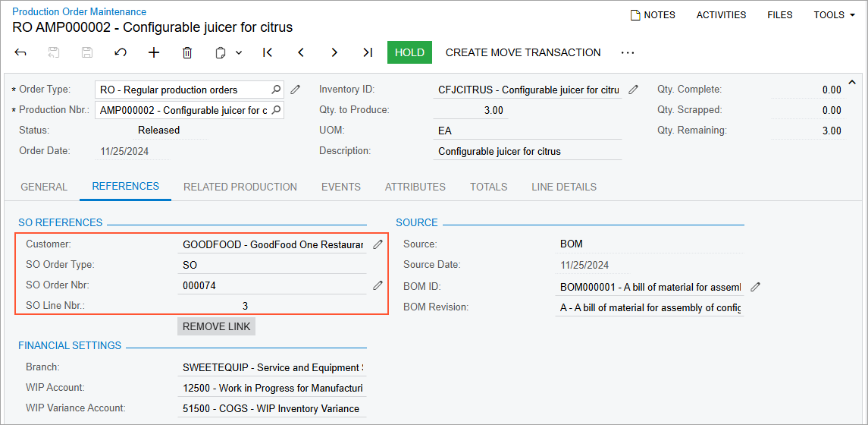Click the Qty. to Produce field
This screenshot has height=425, width=868.
471,110
